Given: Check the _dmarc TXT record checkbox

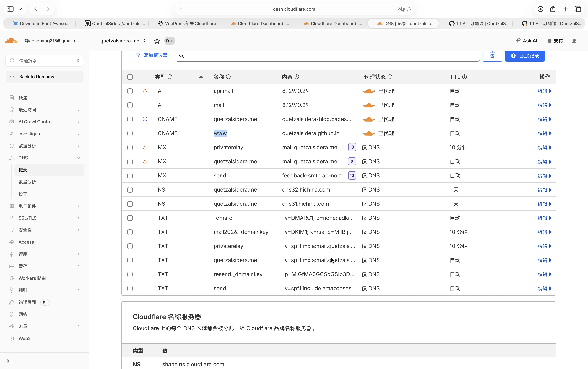Looking at the screenshot, I should pos(130,218).
